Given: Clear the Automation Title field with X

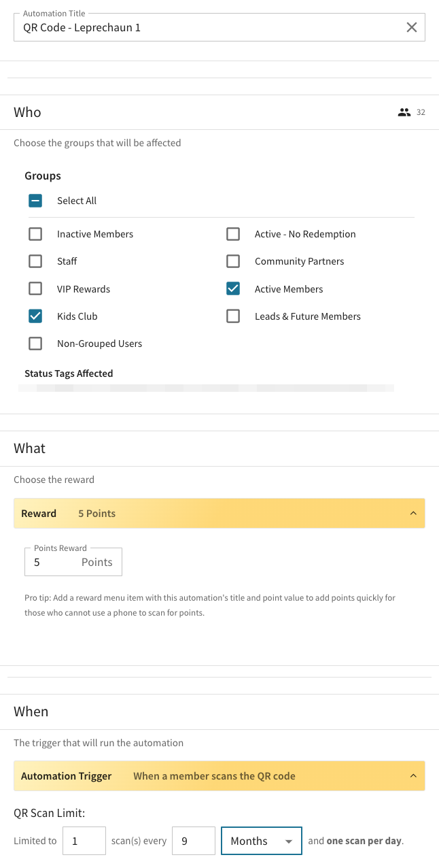Looking at the screenshot, I should pyautogui.click(x=412, y=28).
